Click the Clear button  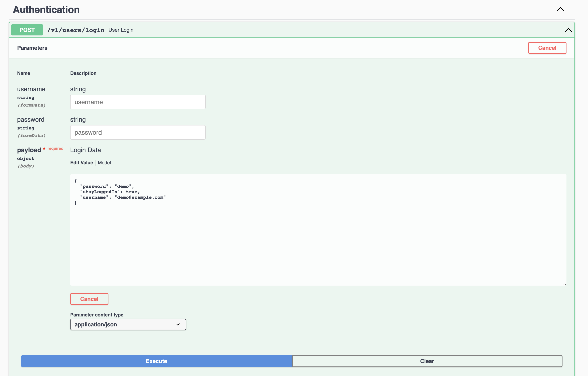click(427, 361)
